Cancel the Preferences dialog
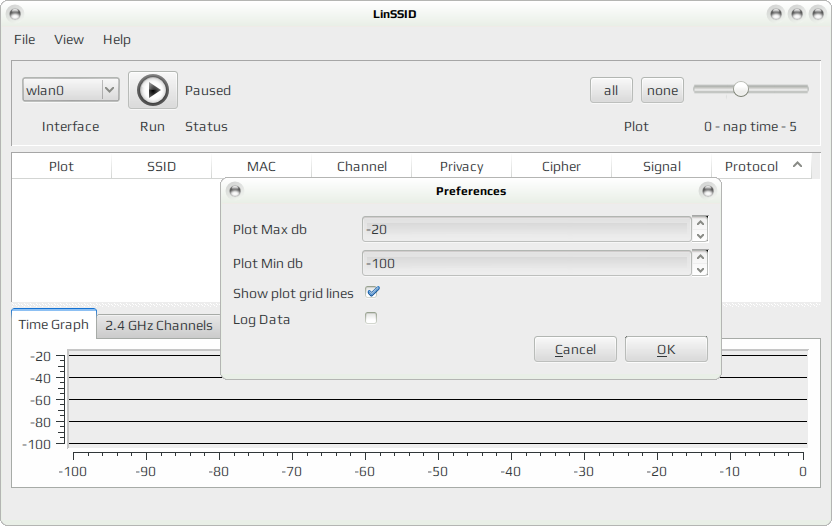This screenshot has height=526, width=832. [x=575, y=349]
